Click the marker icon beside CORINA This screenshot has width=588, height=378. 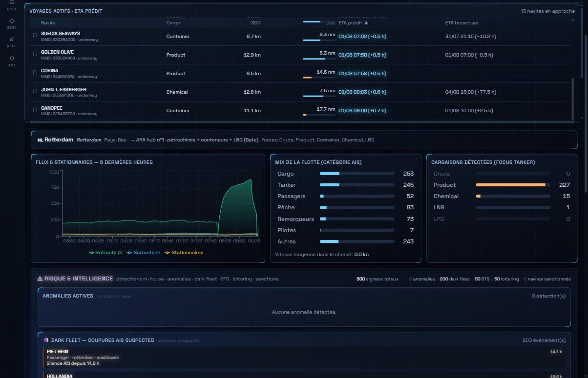[35, 72]
